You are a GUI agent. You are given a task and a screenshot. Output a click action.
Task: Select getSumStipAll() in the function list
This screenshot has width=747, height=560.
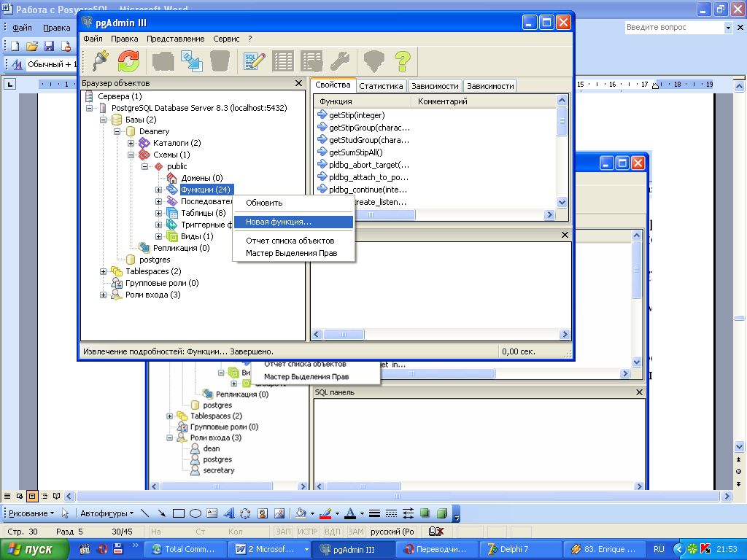point(356,152)
